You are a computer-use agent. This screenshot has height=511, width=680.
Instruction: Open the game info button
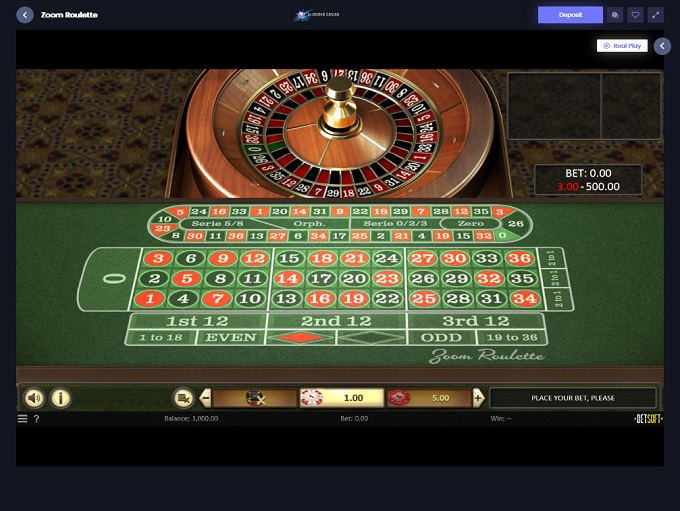point(61,398)
